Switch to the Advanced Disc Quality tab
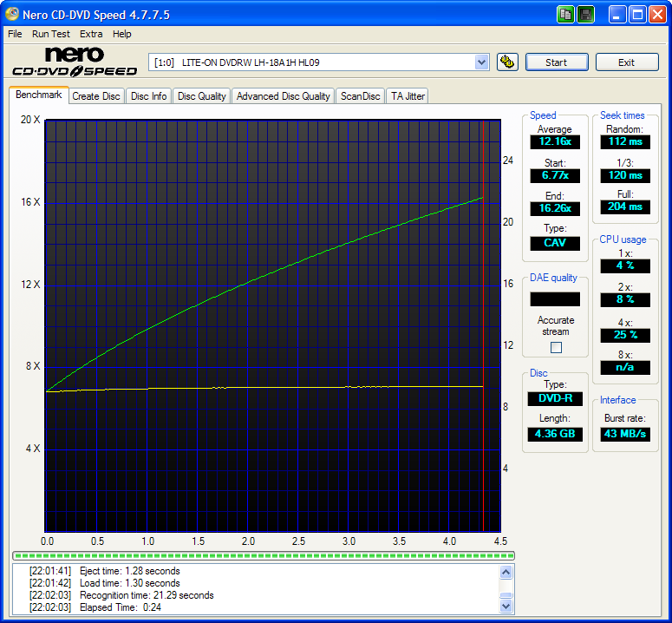 click(284, 96)
